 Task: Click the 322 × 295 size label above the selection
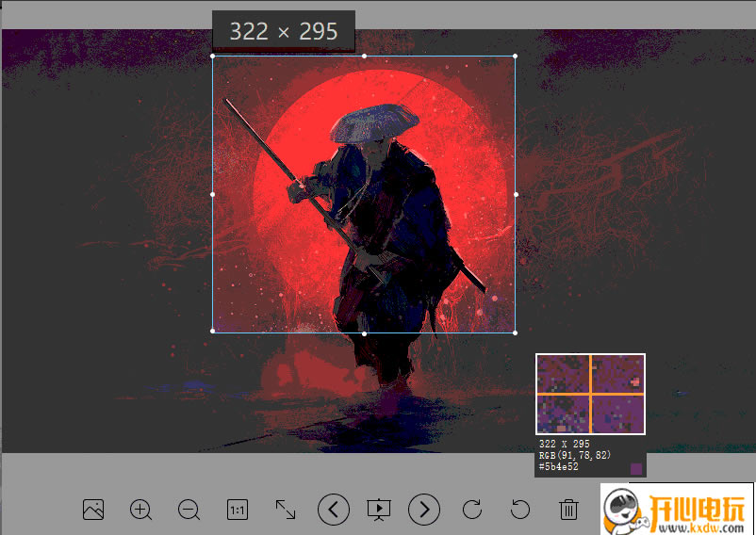pyautogui.click(x=284, y=31)
